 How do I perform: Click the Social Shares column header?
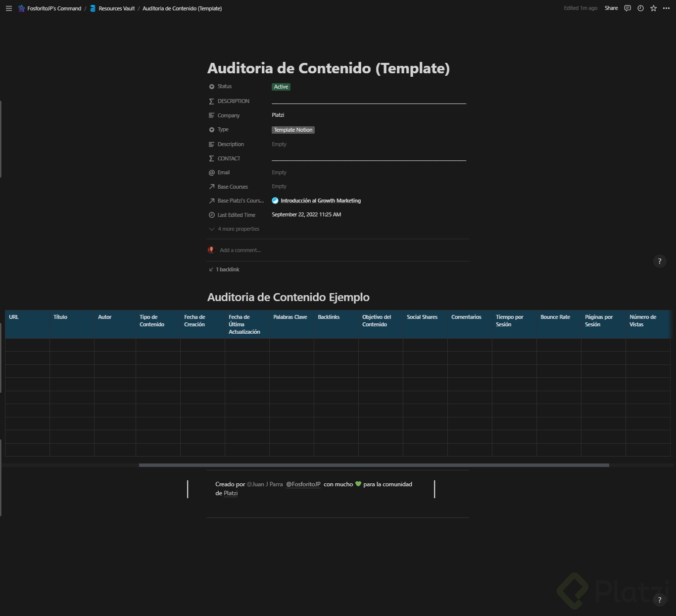tap(425, 324)
